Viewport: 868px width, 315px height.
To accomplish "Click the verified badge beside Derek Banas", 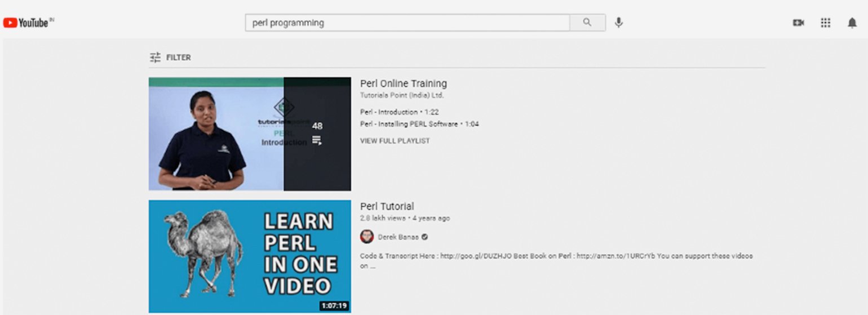I will tap(424, 237).
